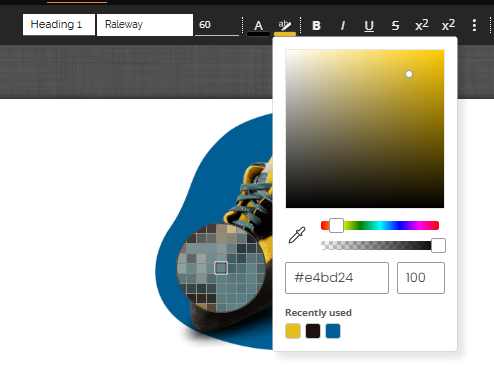Open the text highlight color tool

coord(285,26)
